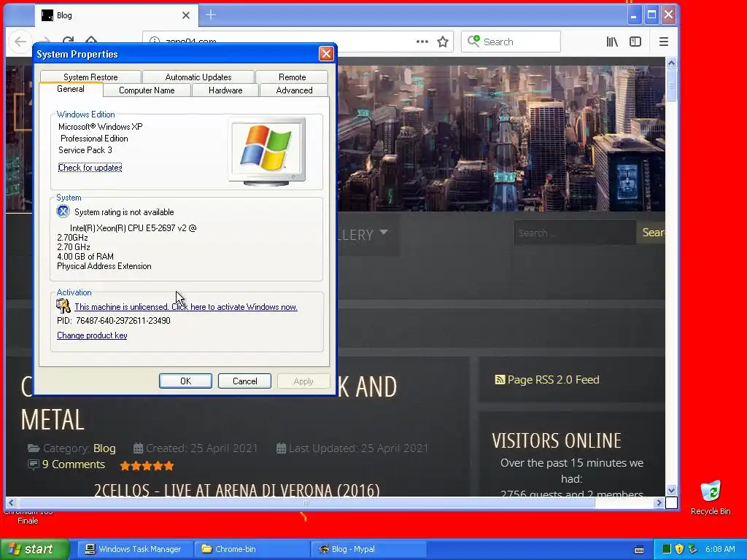Open the browser hamburger menu
The height and width of the screenshot is (560, 747).
664,42
